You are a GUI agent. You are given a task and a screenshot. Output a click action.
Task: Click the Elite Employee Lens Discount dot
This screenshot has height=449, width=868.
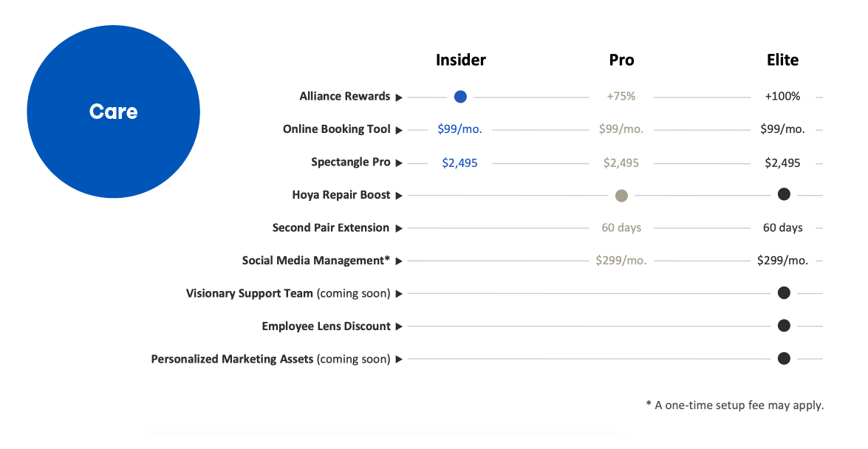(x=784, y=326)
